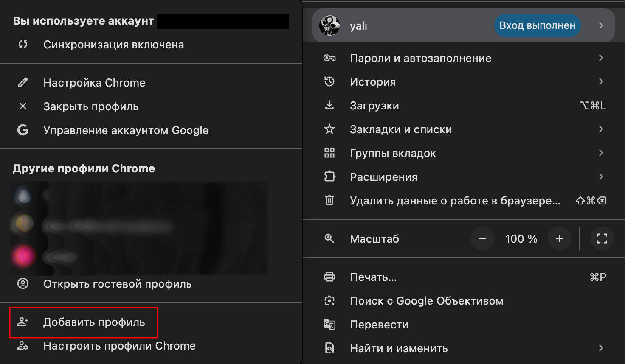This screenshot has width=625, height=364.
Task: Click the profile gear icon for Настроить профили
Action: 23,346
